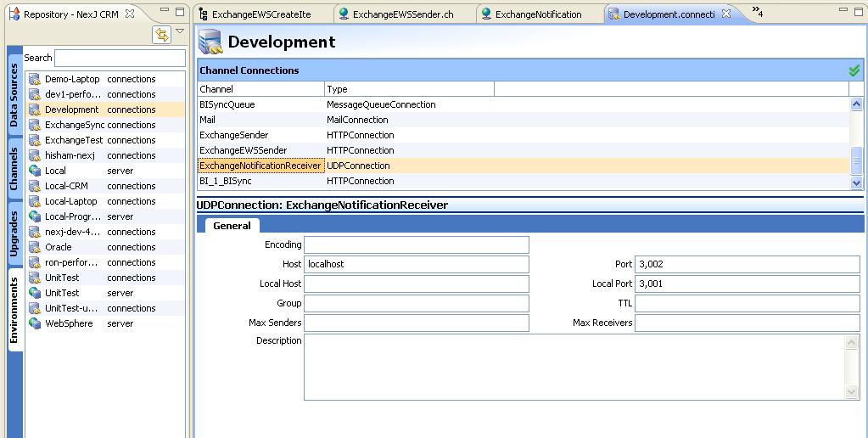Click the Local server globe icon
This screenshot has height=438, width=868.
click(x=35, y=171)
